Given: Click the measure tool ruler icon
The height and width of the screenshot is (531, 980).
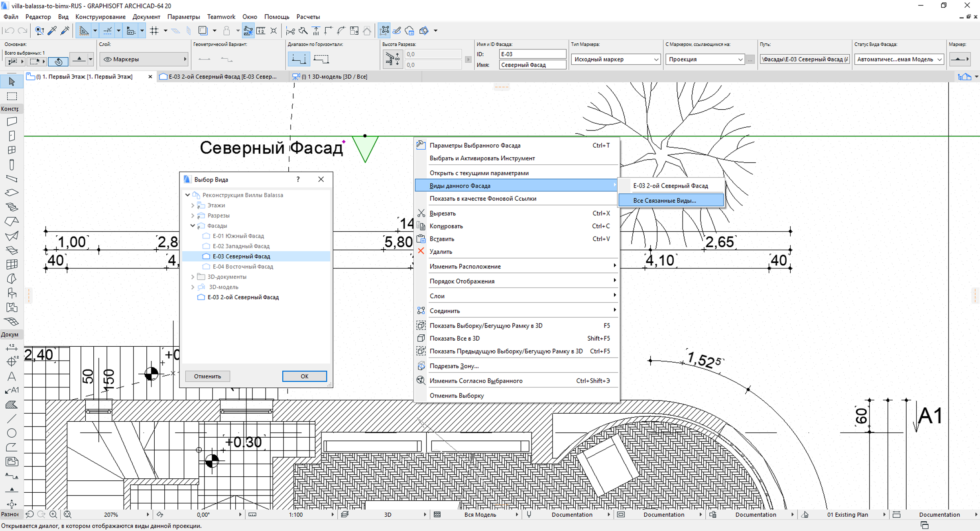Looking at the screenshot, I should click(261, 31).
